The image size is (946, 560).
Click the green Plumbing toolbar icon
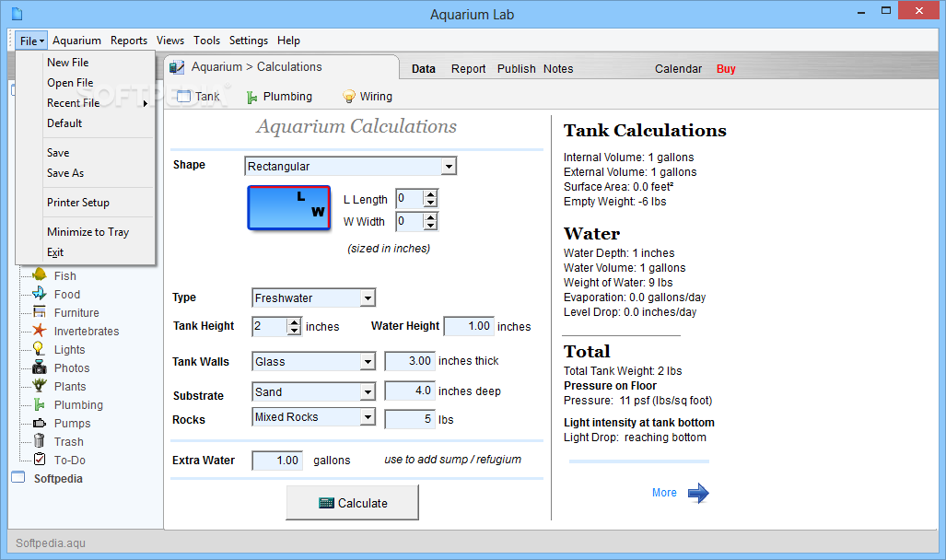252,97
